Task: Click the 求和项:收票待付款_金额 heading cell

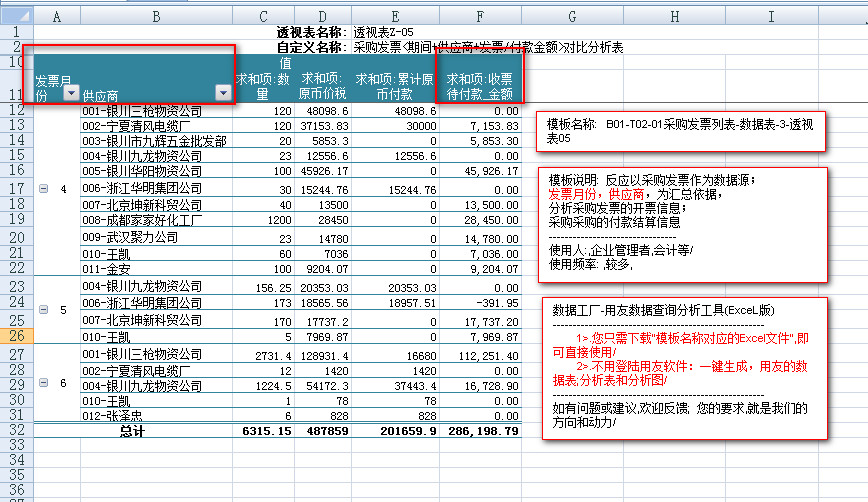Action: point(480,86)
